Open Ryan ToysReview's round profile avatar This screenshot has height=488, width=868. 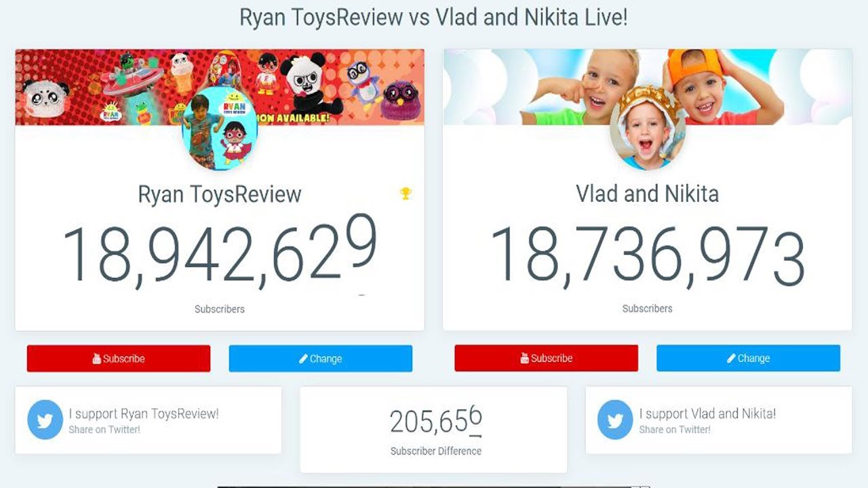[x=220, y=132]
